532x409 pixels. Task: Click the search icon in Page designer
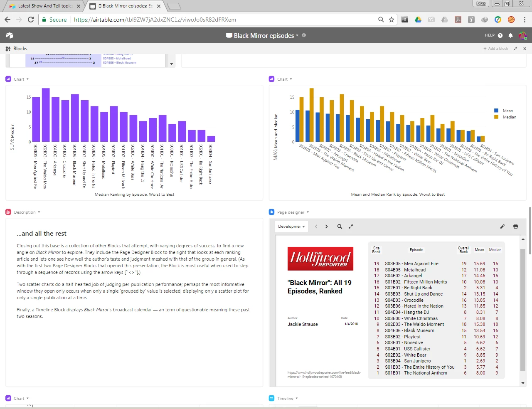pyautogui.click(x=340, y=227)
